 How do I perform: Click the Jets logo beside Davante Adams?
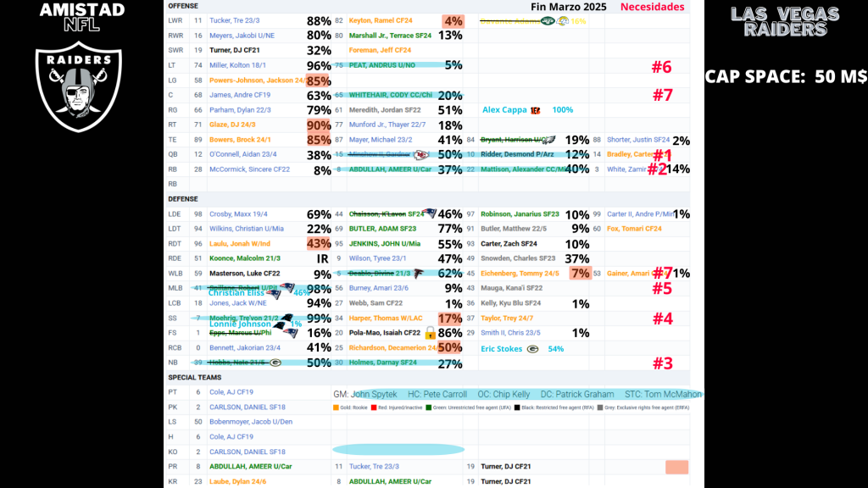coord(548,20)
